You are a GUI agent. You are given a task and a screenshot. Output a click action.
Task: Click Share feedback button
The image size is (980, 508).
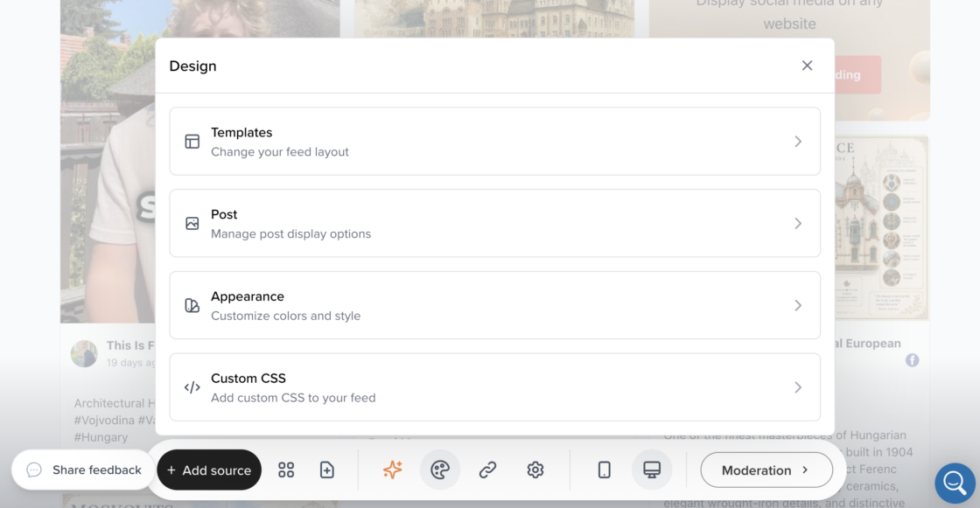coord(83,470)
